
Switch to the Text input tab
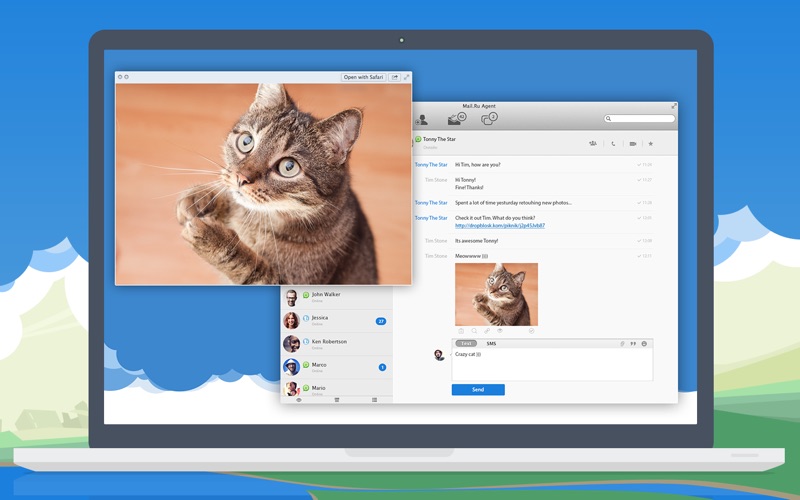[x=466, y=343]
